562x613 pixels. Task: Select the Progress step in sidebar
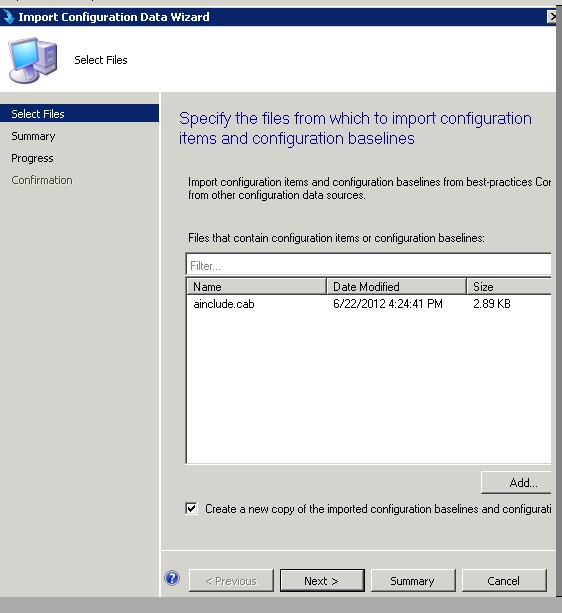click(32, 158)
